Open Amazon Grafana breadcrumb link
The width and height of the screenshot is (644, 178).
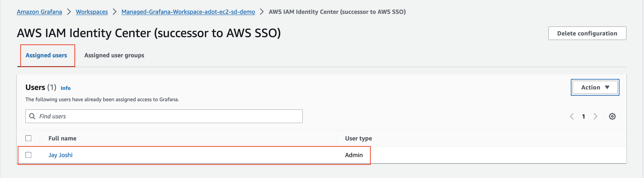tap(40, 12)
